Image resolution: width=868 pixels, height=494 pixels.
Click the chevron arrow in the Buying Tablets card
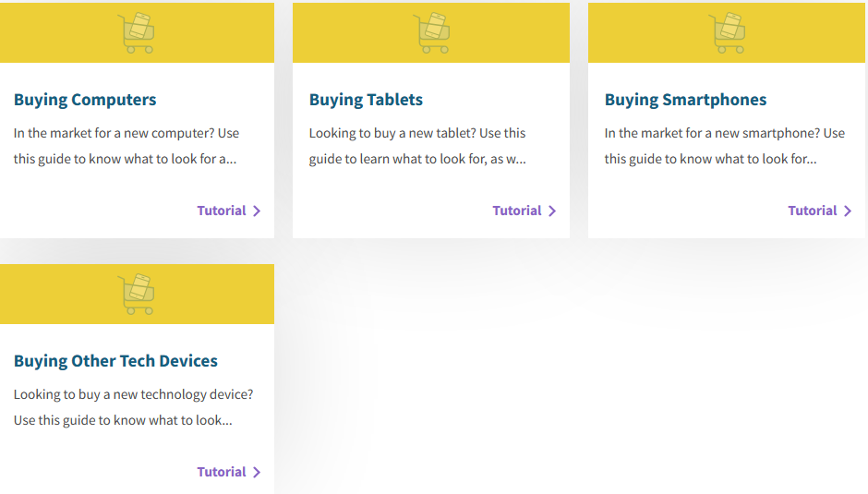click(x=552, y=211)
